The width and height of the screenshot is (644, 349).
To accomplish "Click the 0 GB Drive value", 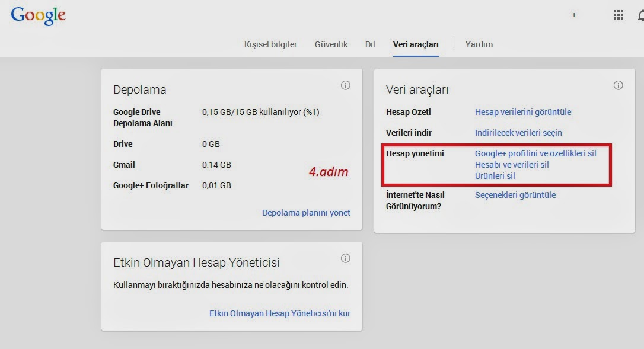I will coord(211,144).
